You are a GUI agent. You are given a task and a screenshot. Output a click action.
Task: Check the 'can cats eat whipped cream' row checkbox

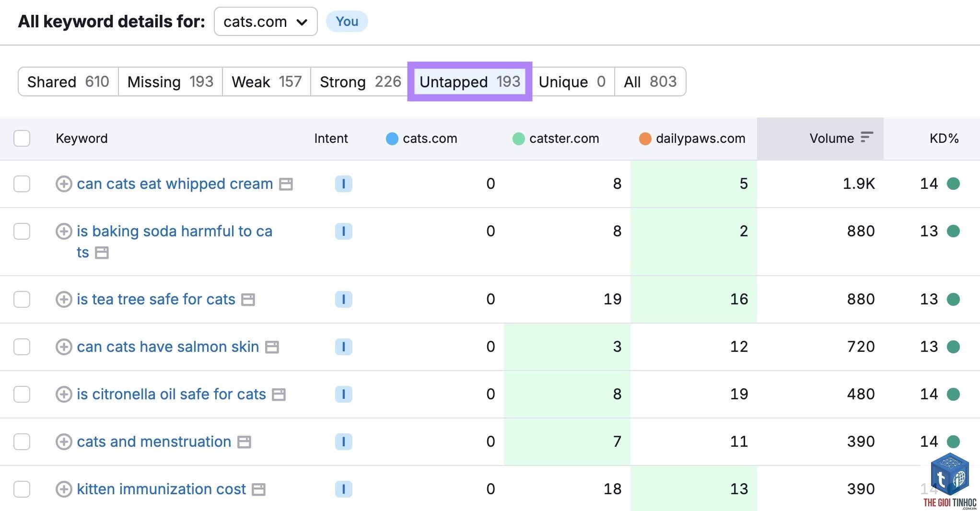pyautogui.click(x=22, y=184)
